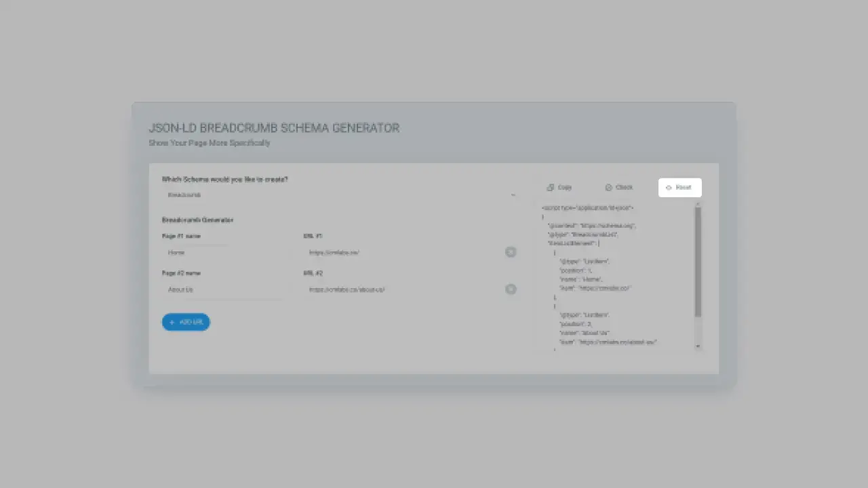Click the Reset icon in highlighted button
Image resolution: width=868 pixels, height=488 pixels.
coord(669,188)
